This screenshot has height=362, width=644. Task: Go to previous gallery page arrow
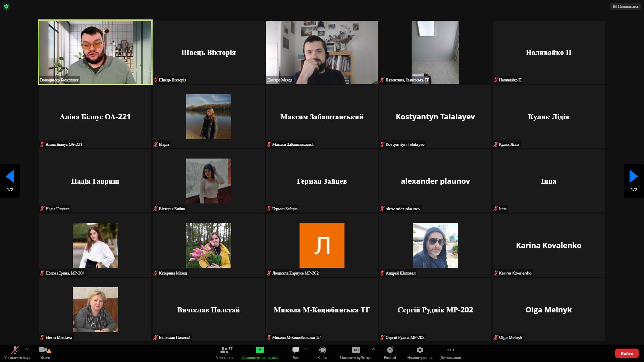tap(10, 177)
